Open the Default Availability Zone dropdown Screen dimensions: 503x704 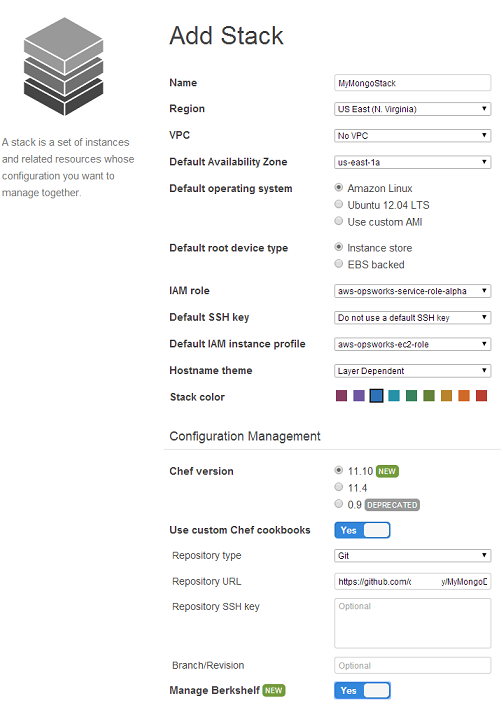click(x=413, y=162)
